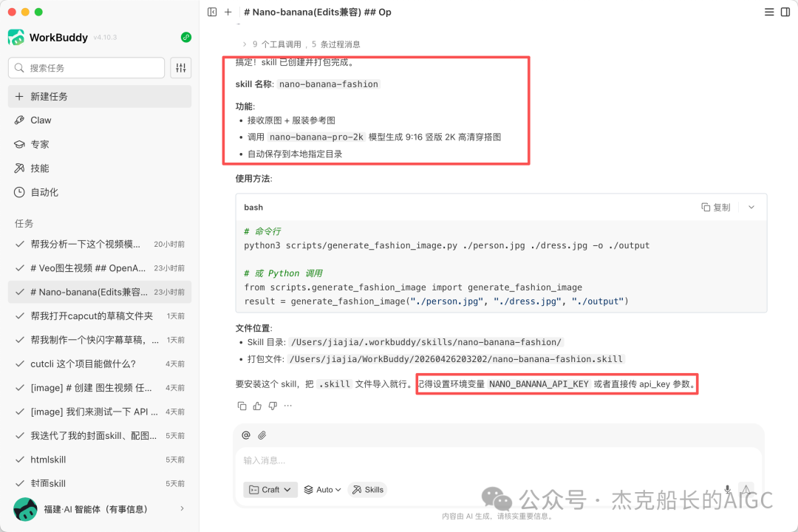Click the NANO_BANANA_API_KEY variable text

point(539,384)
